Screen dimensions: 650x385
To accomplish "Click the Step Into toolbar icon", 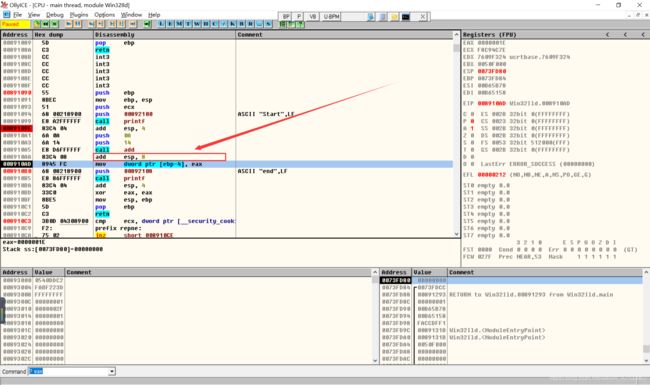I will [91, 24].
